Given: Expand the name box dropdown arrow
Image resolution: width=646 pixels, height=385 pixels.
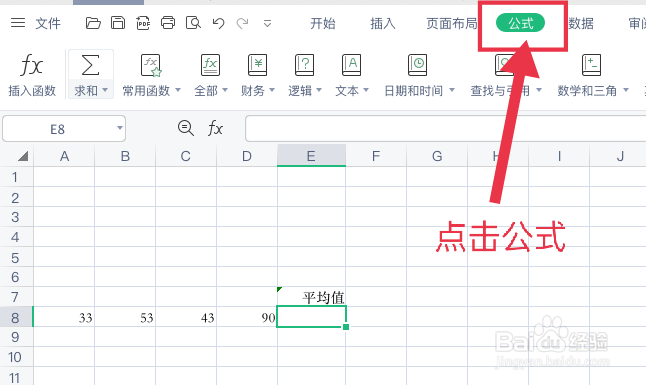Looking at the screenshot, I should click(x=119, y=128).
